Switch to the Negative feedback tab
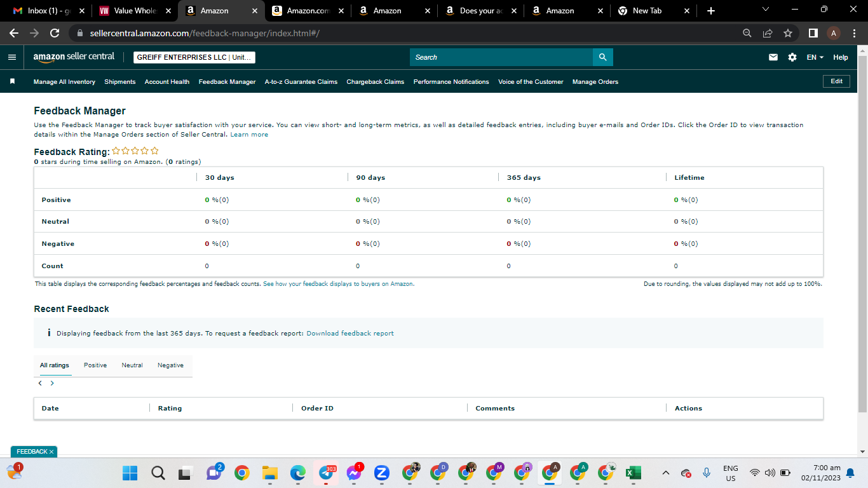868x488 pixels. (x=170, y=365)
